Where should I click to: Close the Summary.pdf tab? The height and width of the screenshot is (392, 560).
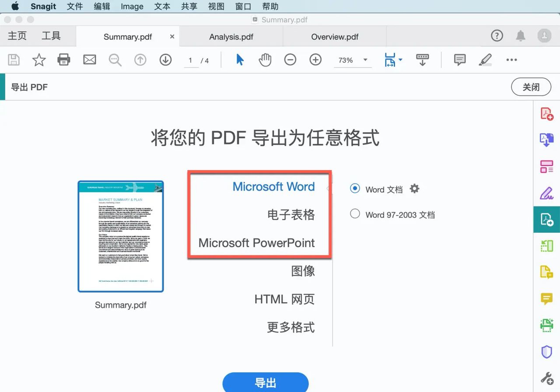coord(172,36)
